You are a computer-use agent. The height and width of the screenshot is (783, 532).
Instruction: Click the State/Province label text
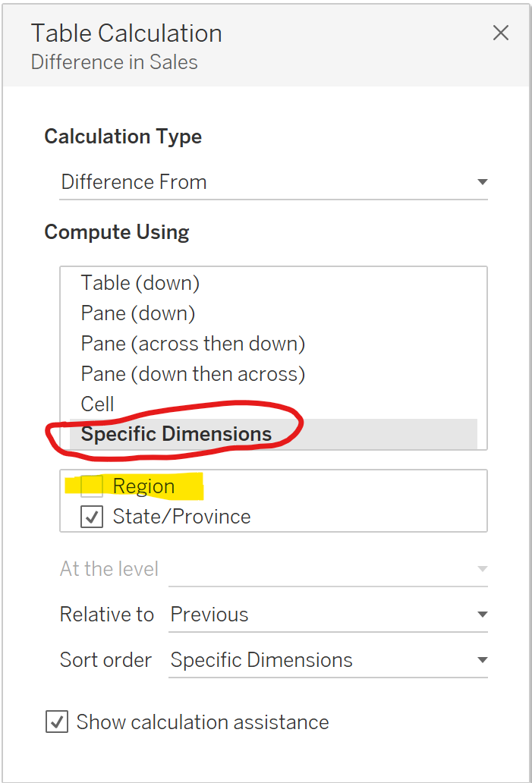[x=181, y=517]
